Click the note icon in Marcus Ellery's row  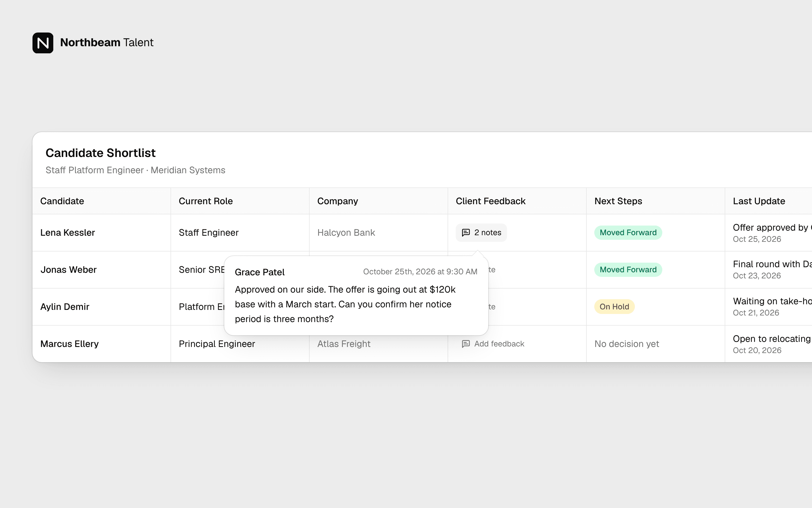point(466,344)
